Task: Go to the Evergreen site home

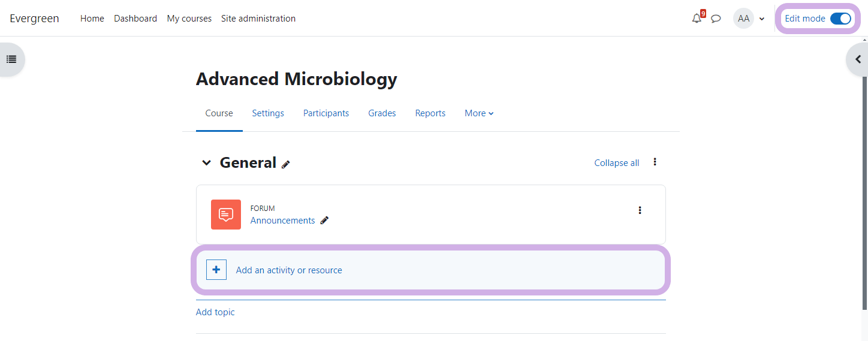Action: coord(34,19)
